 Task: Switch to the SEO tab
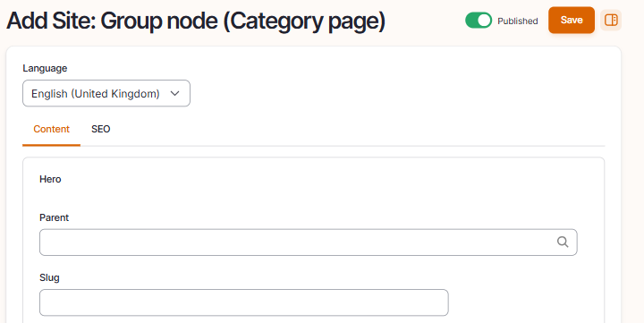(100, 129)
